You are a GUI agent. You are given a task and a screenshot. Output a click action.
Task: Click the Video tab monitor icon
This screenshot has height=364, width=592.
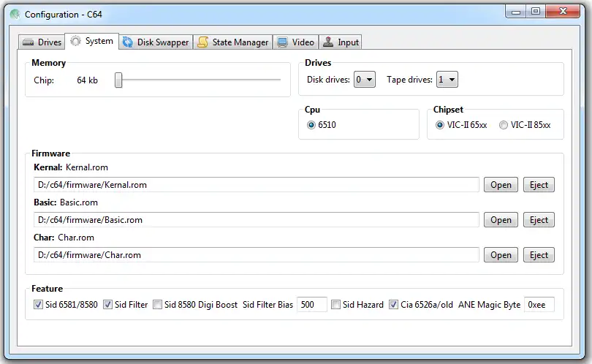click(282, 42)
